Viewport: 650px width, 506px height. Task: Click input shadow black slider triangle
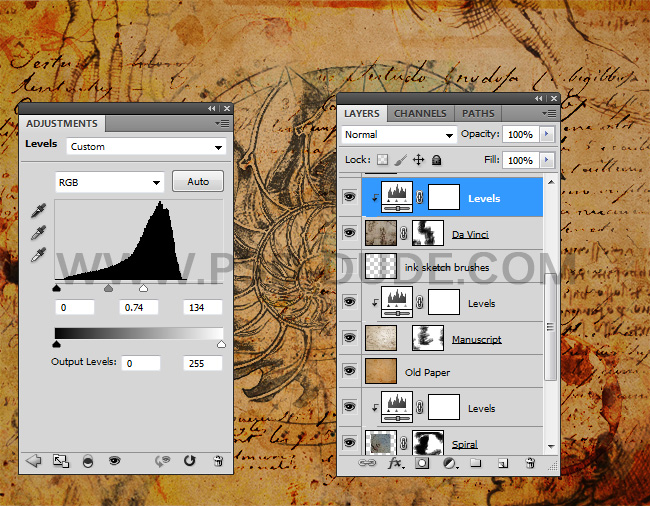tap(57, 288)
